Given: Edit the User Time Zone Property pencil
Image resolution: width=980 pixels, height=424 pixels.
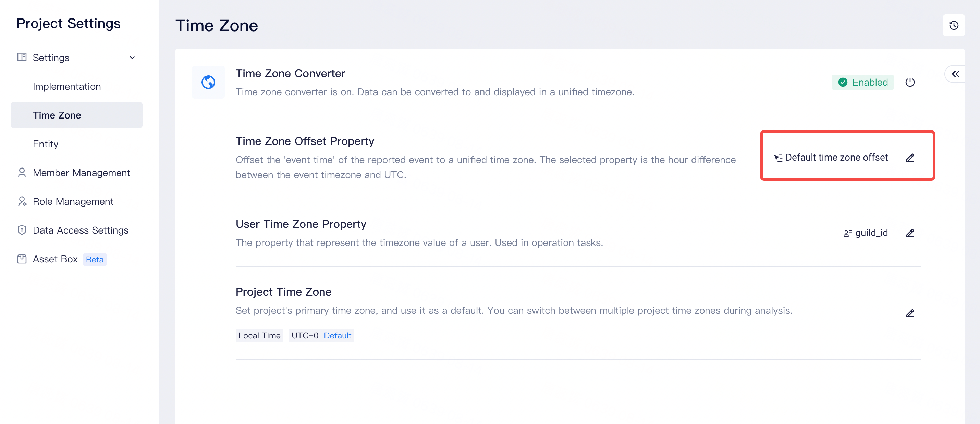Looking at the screenshot, I should 910,233.
